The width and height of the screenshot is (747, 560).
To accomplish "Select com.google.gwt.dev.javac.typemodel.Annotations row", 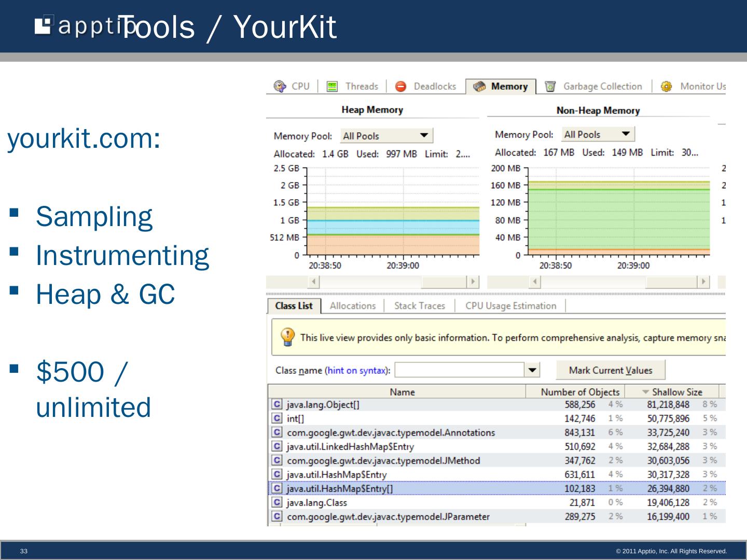I will click(x=496, y=432).
